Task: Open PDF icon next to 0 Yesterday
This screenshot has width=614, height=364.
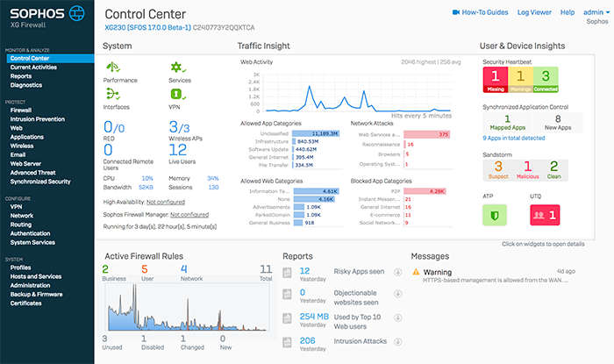Action: pyautogui.click(x=288, y=295)
